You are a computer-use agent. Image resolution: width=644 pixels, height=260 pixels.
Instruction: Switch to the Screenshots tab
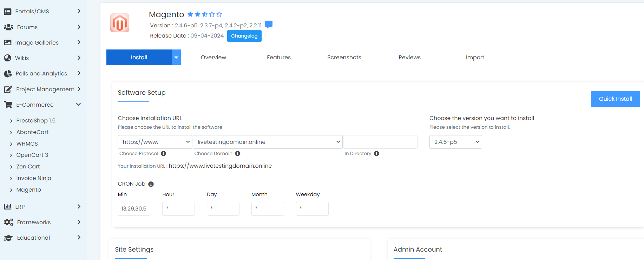tap(344, 57)
